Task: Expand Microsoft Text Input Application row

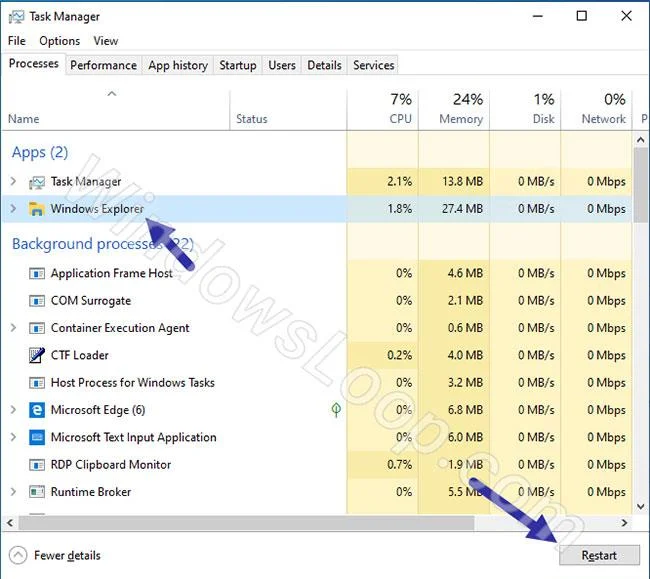Action: [x=13, y=437]
